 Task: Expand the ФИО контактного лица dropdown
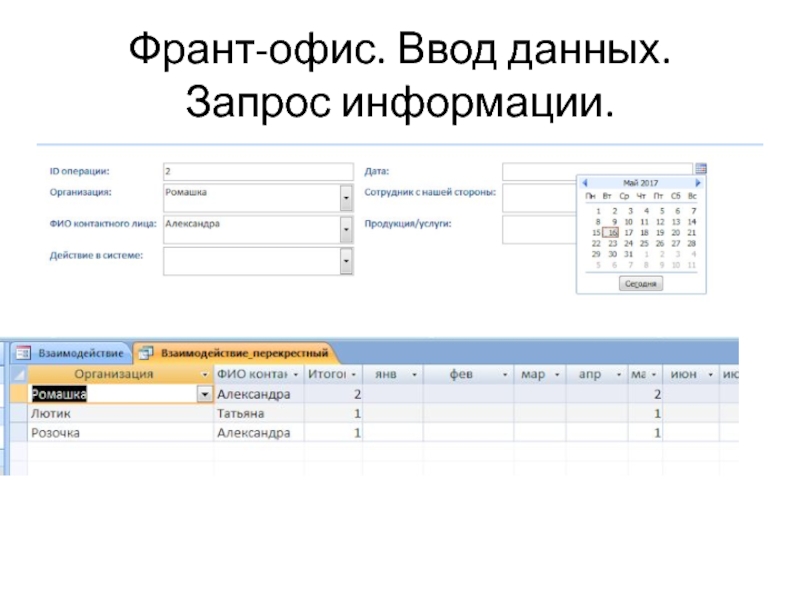346,230
